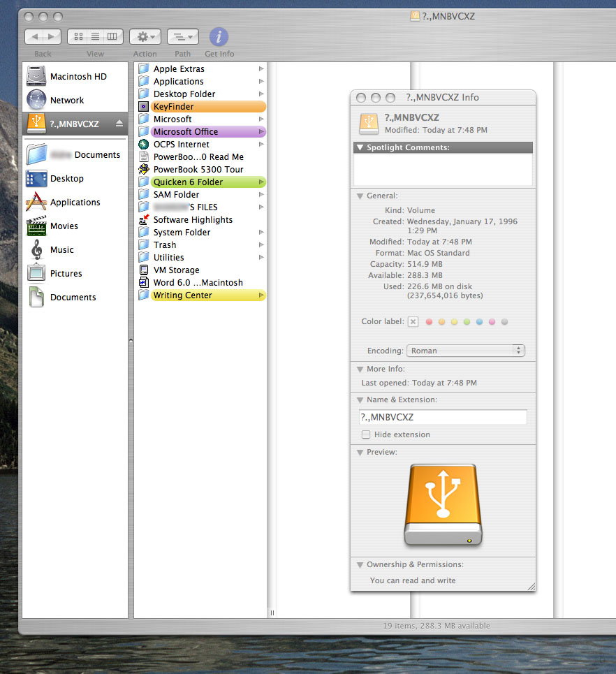The width and height of the screenshot is (616, 674).
Task: Click the Info window resize grip
Action: [x=531, y=587]
